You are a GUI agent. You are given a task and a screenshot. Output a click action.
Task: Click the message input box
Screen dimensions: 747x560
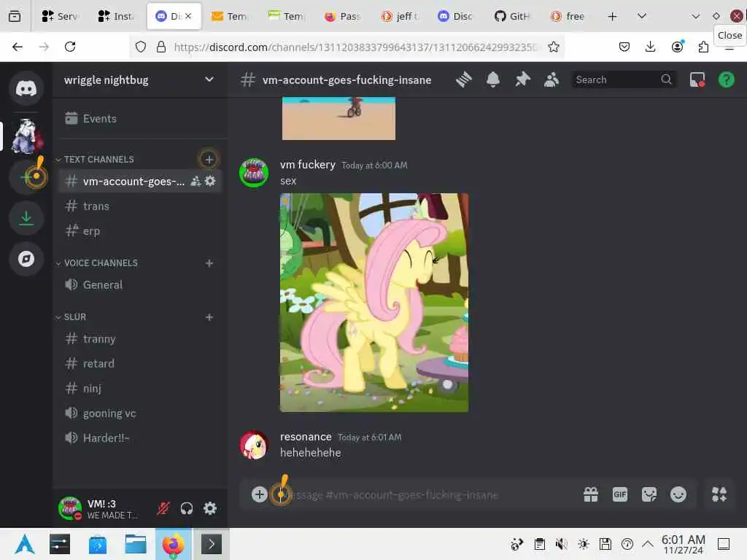tap(429, 495)
